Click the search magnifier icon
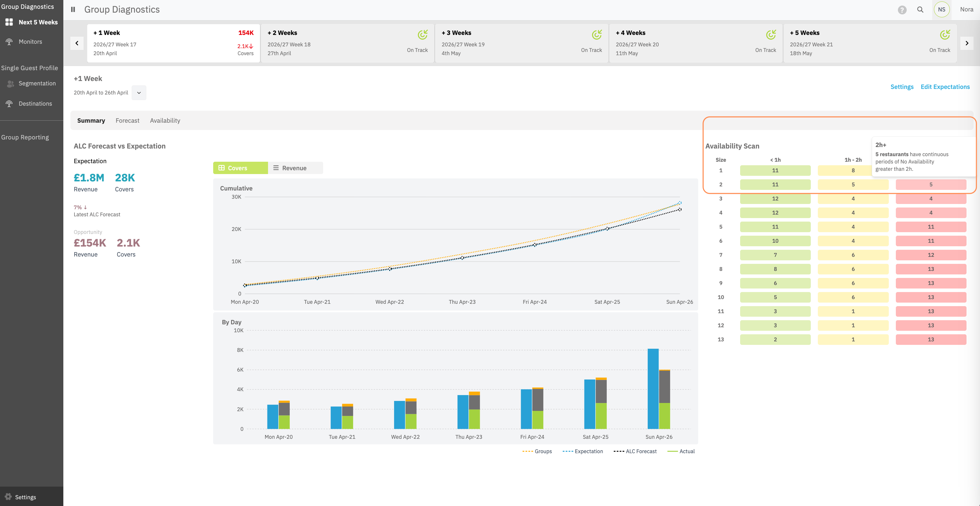This screenshot has height=506, width=980. tap(920, 9)
